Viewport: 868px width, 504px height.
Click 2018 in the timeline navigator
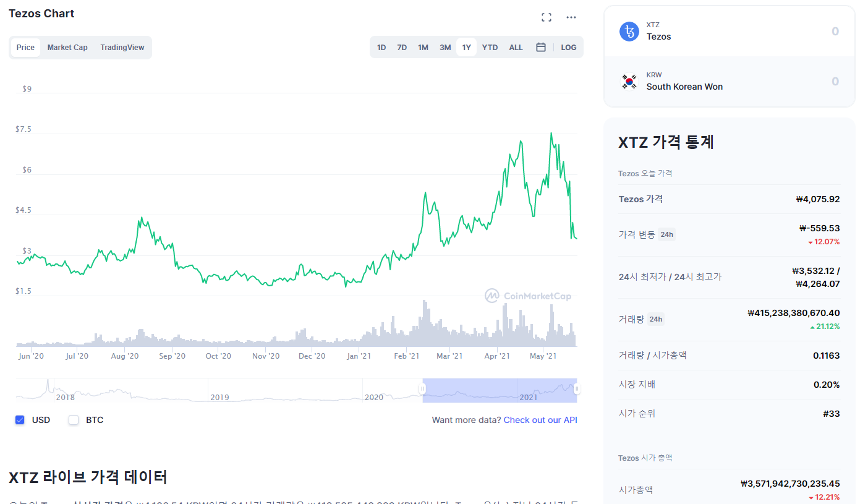point(65,397)
